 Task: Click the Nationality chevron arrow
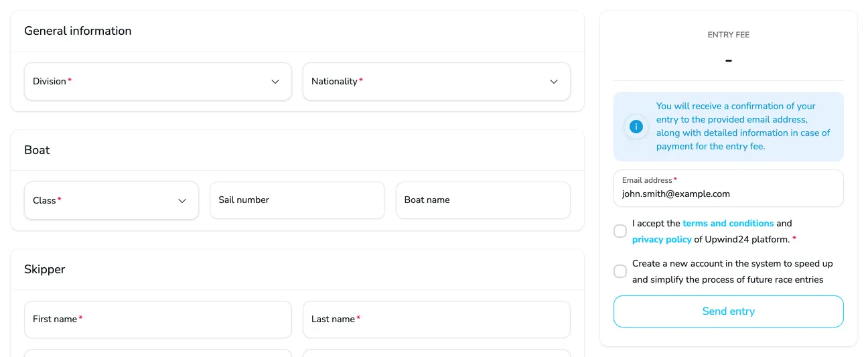(554, 82)
